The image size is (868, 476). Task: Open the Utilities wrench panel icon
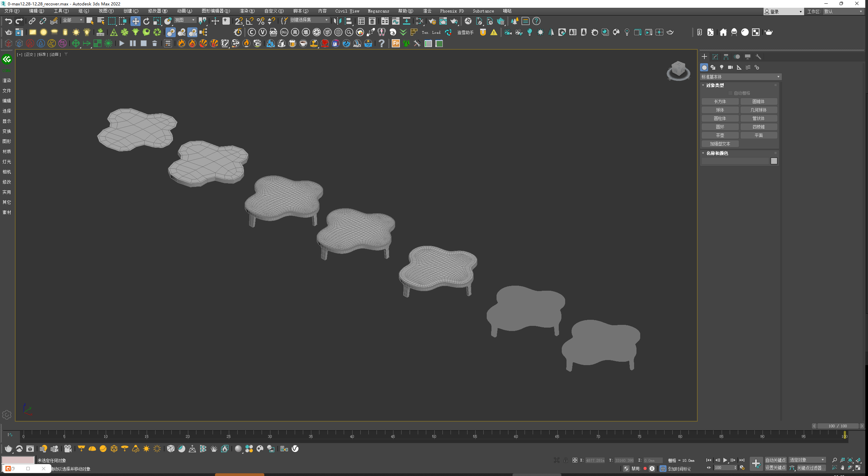point(758,57)
